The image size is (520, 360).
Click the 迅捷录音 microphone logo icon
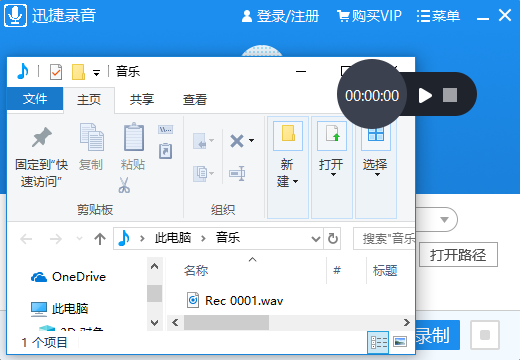[15, 15]
